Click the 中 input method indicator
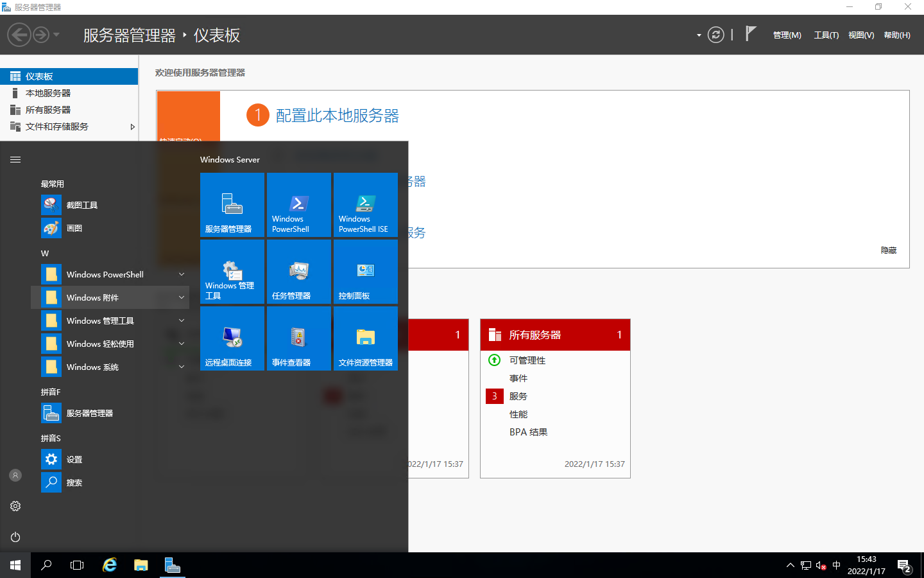924x578 pixels. [x=836, y=566]
